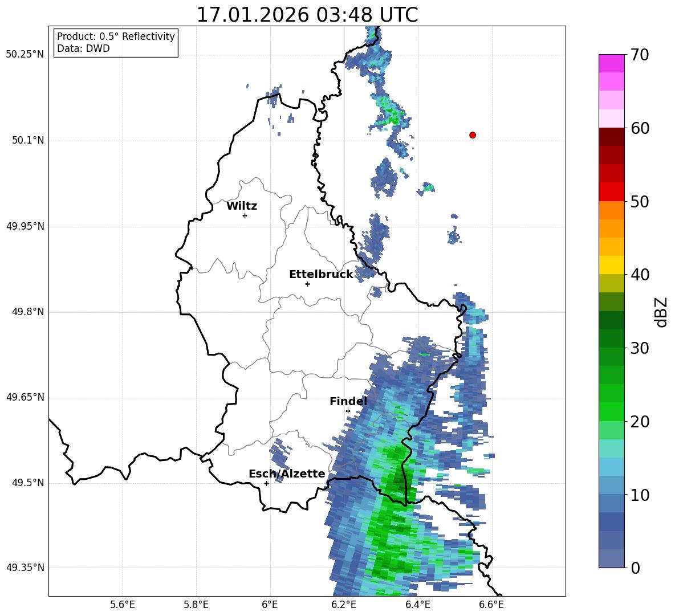Select the Findel city label

[x=348, y=401]
